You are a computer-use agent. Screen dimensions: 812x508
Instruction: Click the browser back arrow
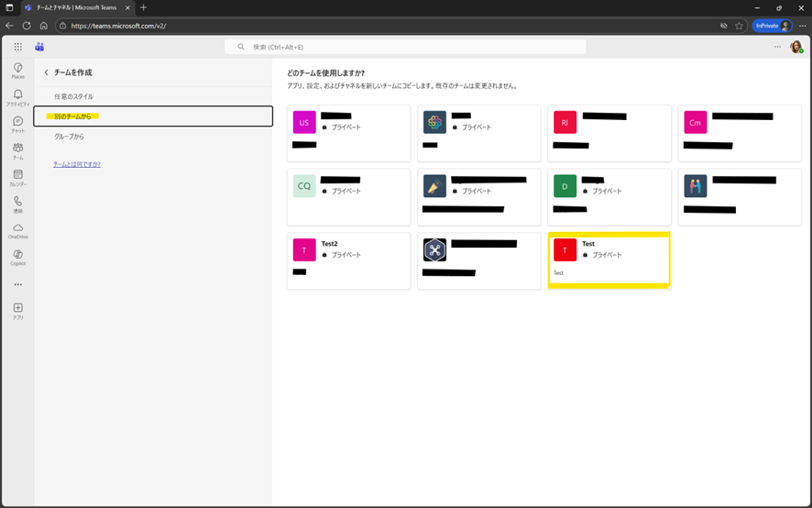9,26
